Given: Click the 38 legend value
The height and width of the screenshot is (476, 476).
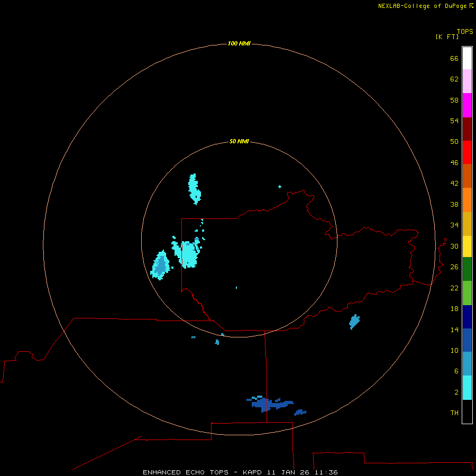Looking at the screenshot, I should pos(454,204).
